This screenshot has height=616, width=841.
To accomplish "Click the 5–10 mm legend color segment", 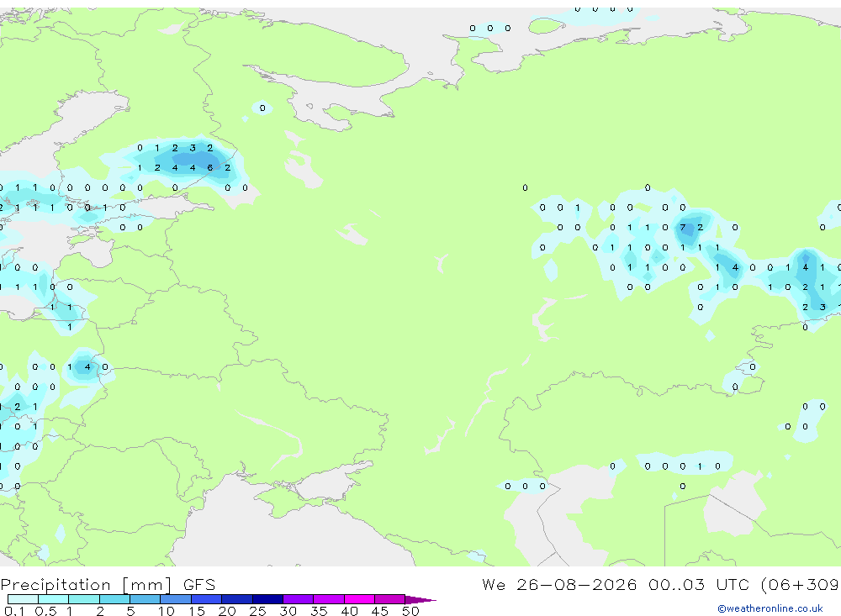I will 145,599.
